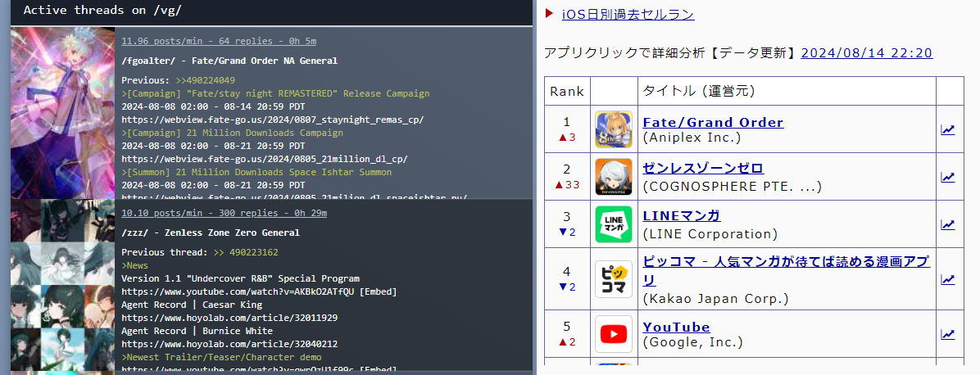Click the hoyolab article/32040212 URL

click(x=229, y=344)
